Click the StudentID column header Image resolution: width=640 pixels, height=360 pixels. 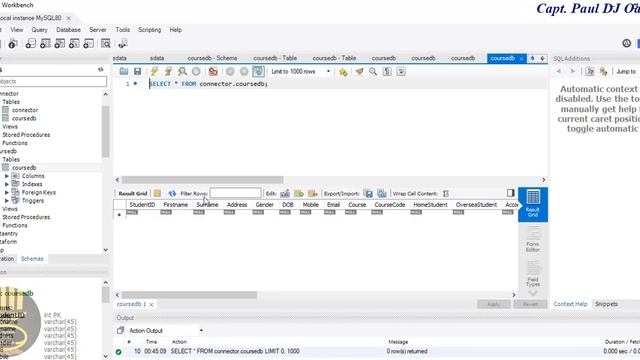click(x=142, y=204)
